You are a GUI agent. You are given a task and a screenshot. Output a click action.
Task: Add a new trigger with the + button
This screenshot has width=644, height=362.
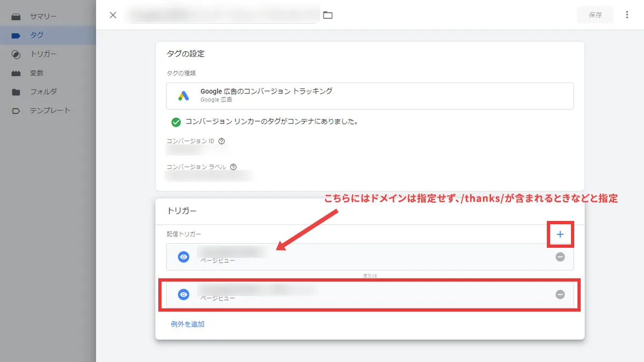560,234
